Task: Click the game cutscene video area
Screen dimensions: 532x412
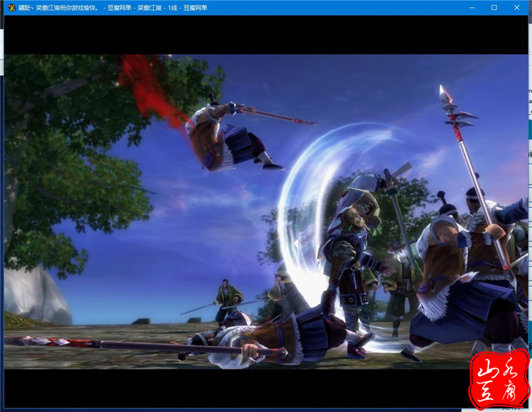Action: pyautogui.click(x=266, y=211)
